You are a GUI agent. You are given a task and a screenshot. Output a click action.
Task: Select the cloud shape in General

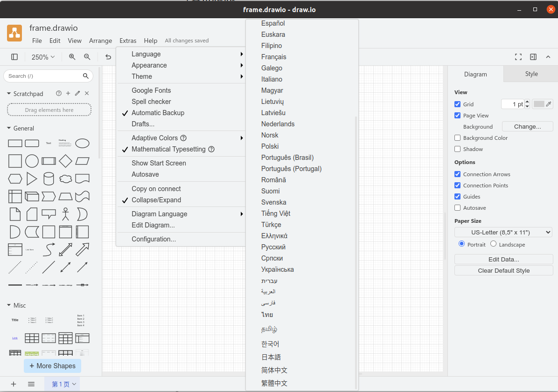[65, 179]
